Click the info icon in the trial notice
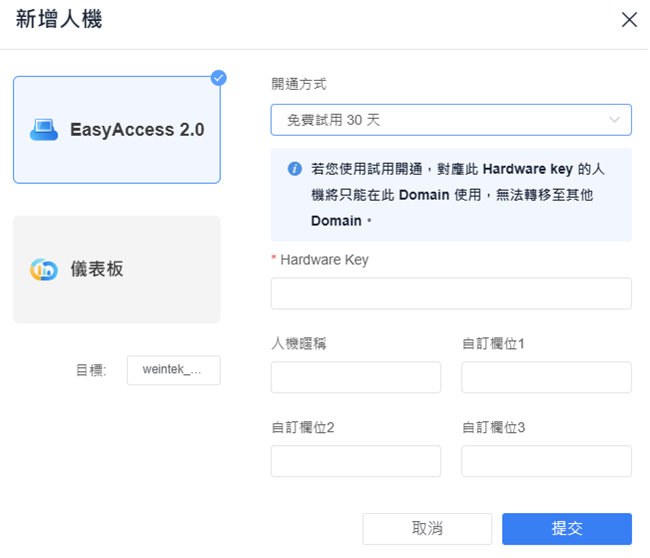Viewport: 650px width, 558px height. pos(295,169)
